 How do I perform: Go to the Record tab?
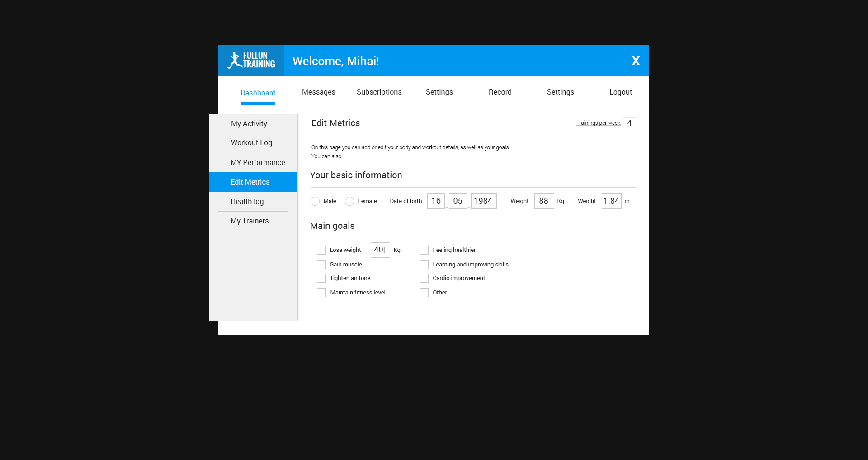tap(500, 92)
